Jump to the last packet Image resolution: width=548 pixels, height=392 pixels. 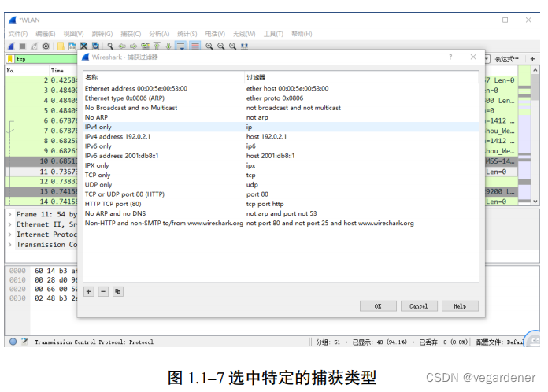click(x=168, y=46)
